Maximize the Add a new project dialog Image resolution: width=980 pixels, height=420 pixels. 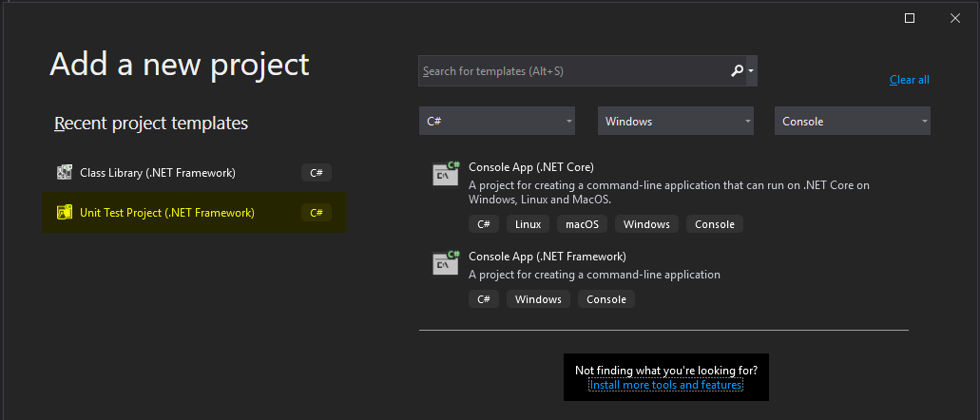910,18
